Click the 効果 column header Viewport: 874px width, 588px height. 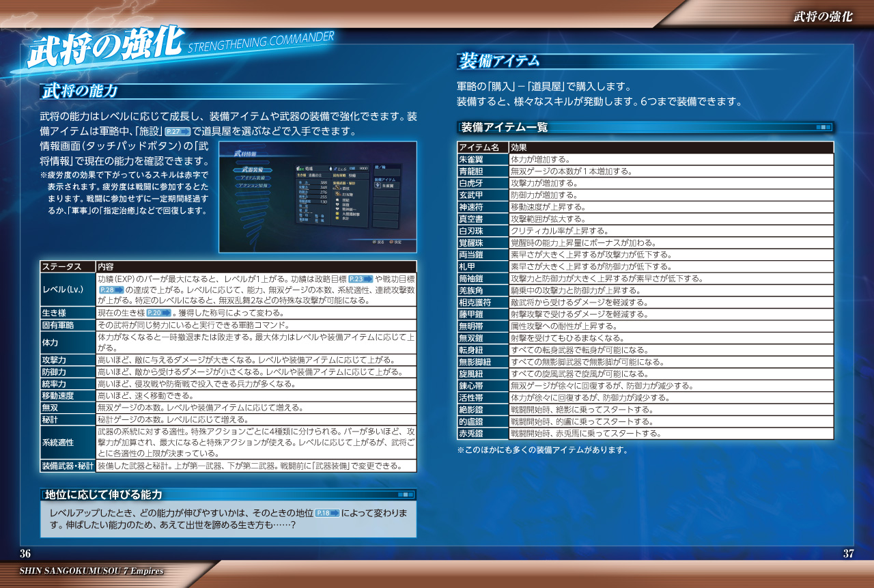(x=671, y=148)
